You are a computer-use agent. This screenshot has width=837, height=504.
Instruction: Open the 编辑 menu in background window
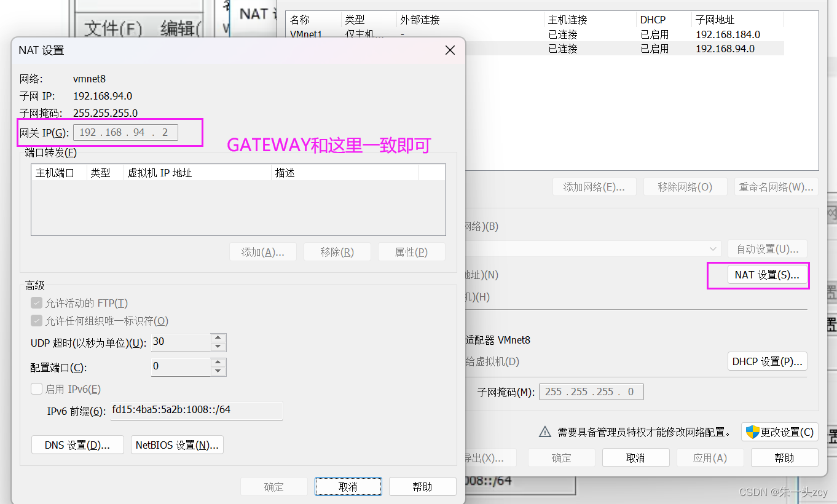pyautogui.click(x=181, y=28)
